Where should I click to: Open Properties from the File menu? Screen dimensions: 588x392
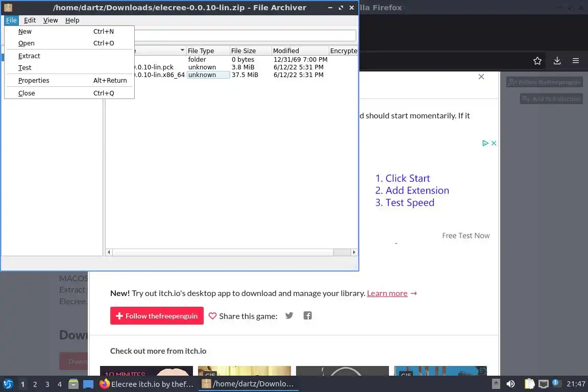[x=69, y=80]
